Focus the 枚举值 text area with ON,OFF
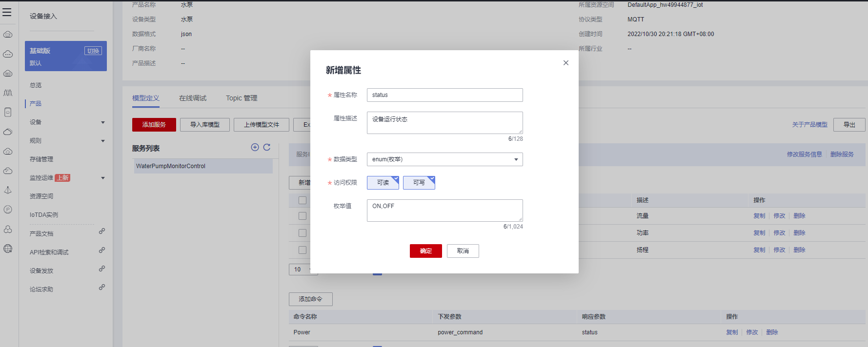The image size is (868, 347). click(x=445, y=211)
